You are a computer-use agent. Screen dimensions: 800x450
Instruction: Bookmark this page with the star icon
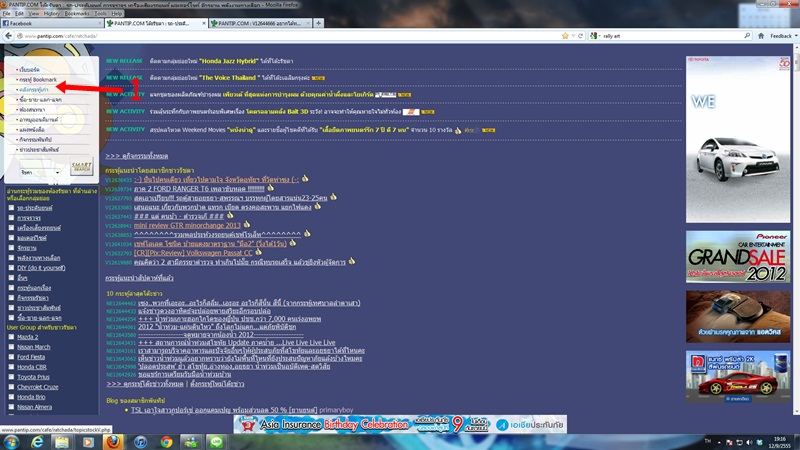(565, 36)
